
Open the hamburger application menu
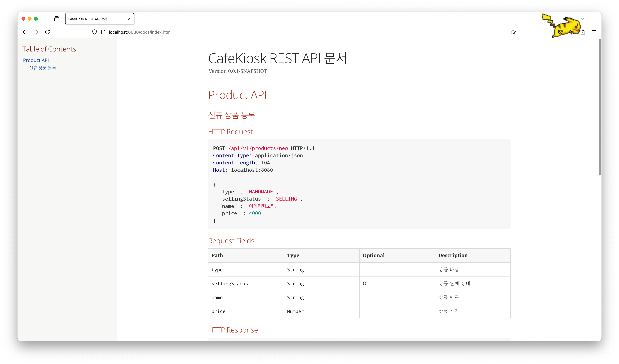[594, 32]
